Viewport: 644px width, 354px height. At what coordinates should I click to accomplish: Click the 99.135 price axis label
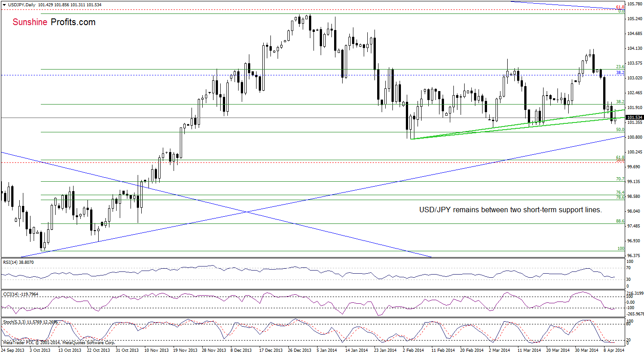pos(634,182)
